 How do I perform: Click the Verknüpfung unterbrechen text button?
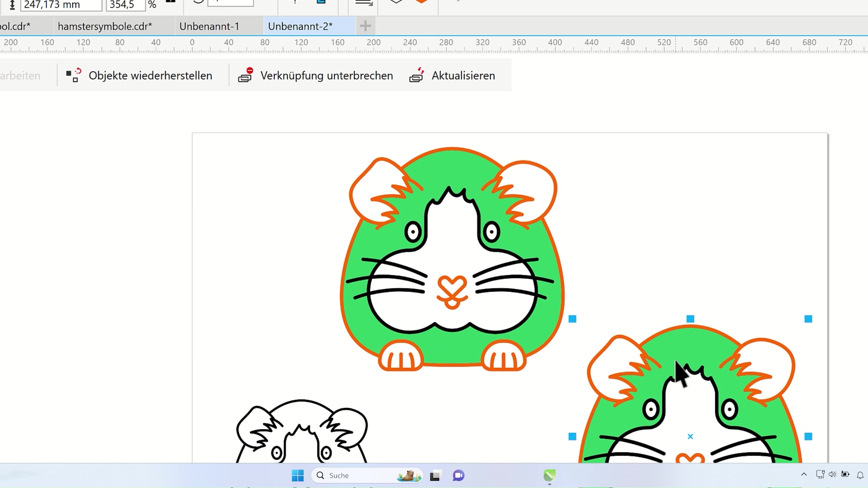tap(326, 75)
